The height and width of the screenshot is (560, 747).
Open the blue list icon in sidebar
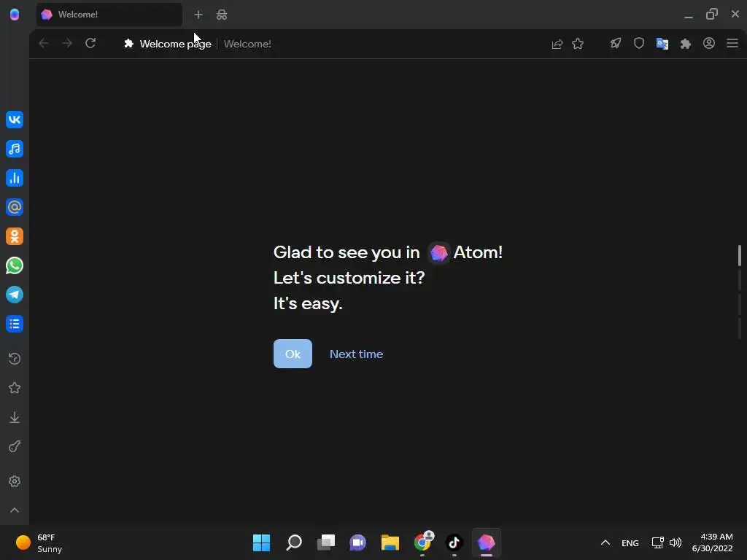pos(15,324)
